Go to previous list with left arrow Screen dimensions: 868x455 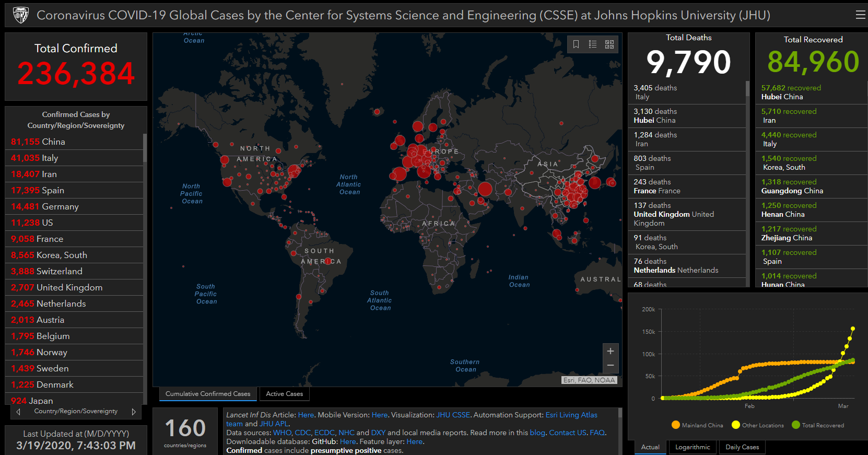(19, 412)
